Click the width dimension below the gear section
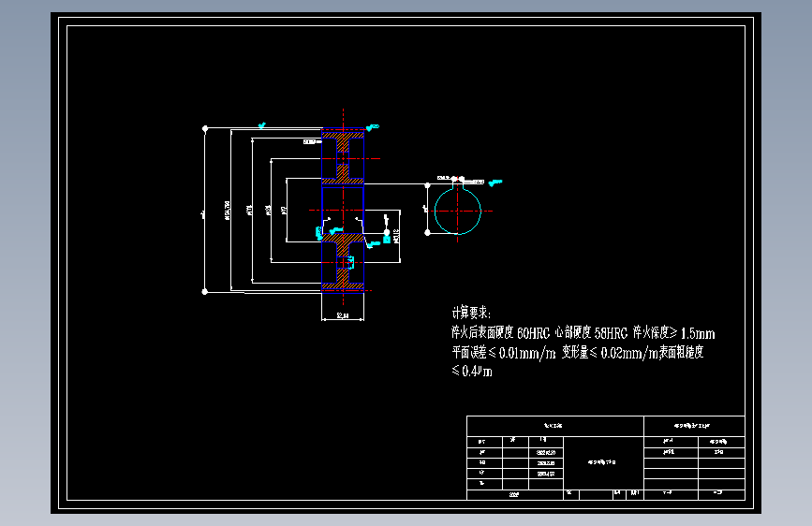 tap(342, 315)
